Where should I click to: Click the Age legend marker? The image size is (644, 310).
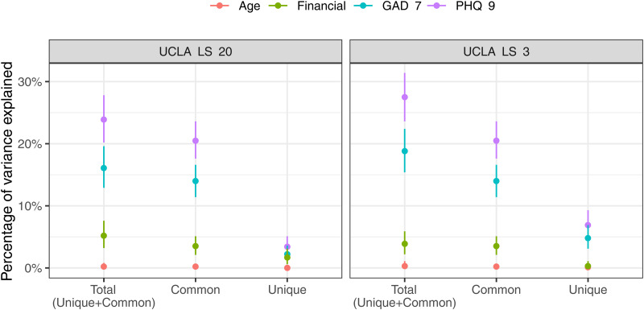click(x=220, y=7)
